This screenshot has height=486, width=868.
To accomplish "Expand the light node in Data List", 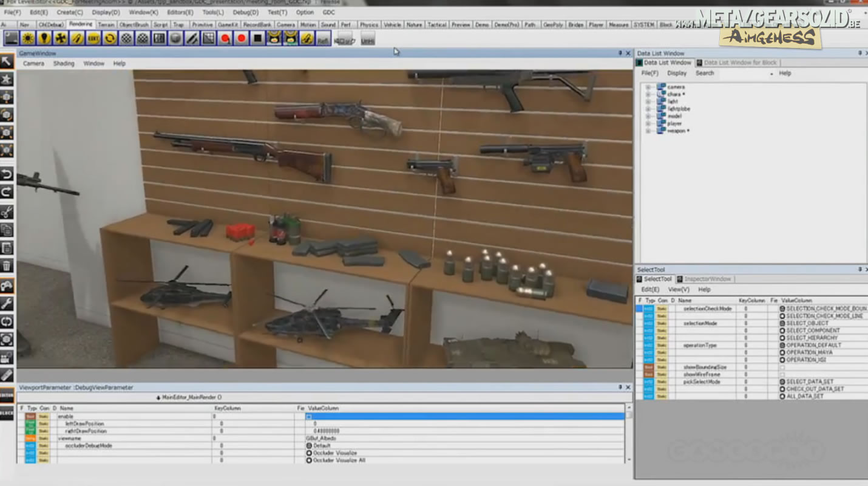I will point(648,101).
